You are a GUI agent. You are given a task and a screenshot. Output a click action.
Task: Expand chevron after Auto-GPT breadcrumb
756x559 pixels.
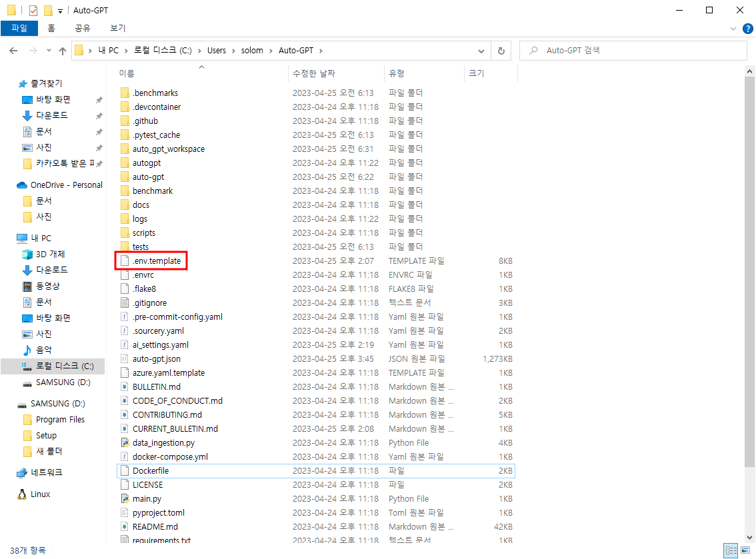click(x=321, y=51)
